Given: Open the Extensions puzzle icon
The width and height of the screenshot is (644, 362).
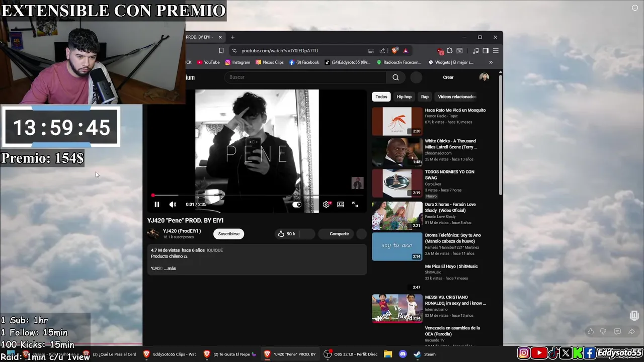Looking at the screenshot, I should pyautogui.click(x=450, y=51).
